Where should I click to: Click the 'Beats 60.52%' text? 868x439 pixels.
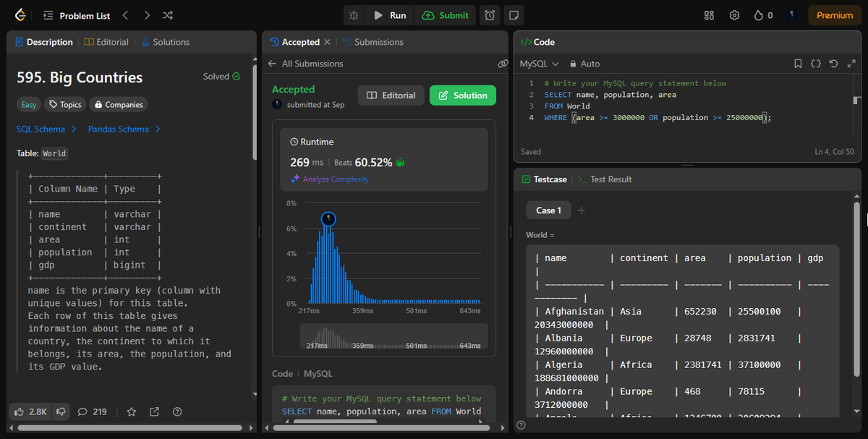pyautogui.click(x=362, y=162)
